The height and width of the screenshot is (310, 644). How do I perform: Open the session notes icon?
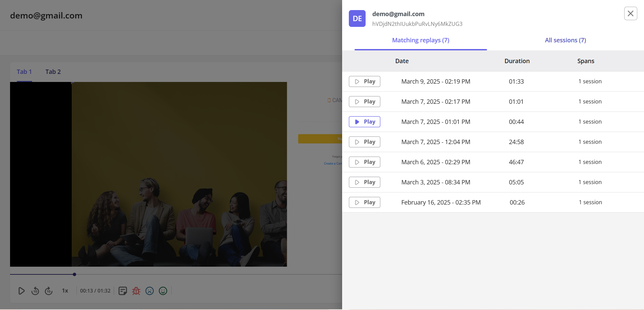[122, 291]
